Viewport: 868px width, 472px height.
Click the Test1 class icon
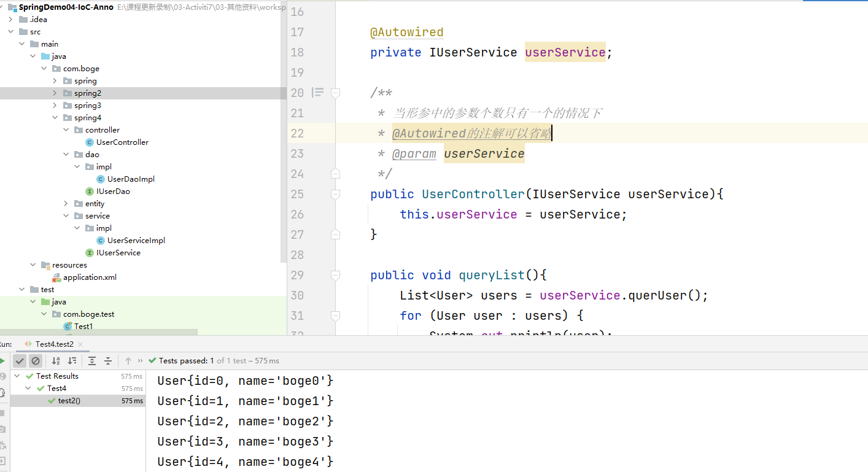coord(68,327)
